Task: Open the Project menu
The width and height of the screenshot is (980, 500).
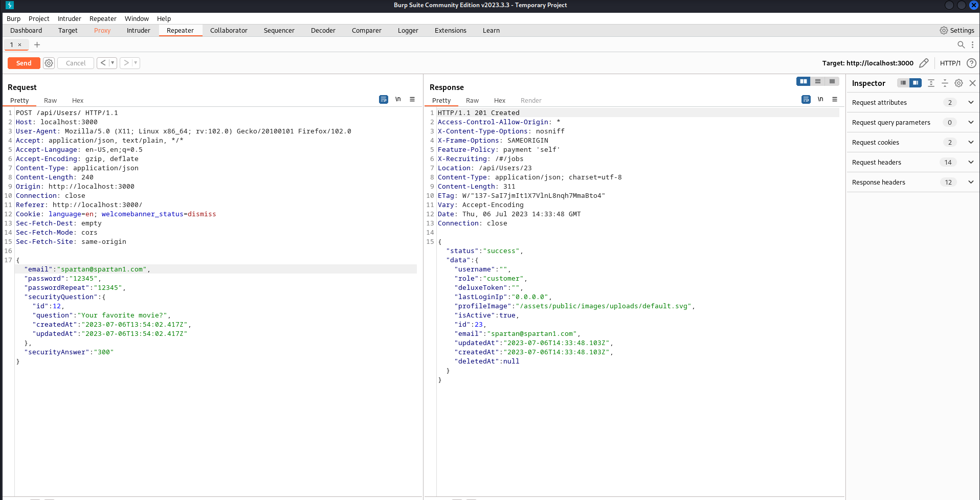Action: [x=39, y=18]
